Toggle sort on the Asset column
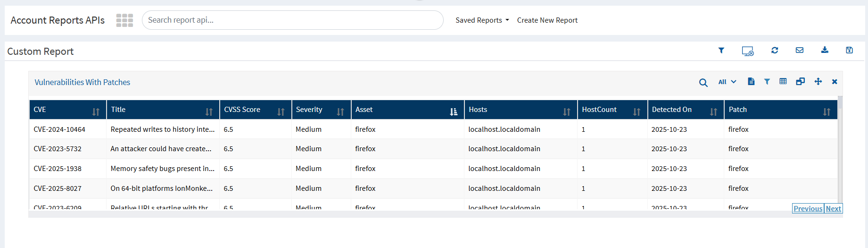The height and width of the screenshot is (248, 868). pos(454,111)
